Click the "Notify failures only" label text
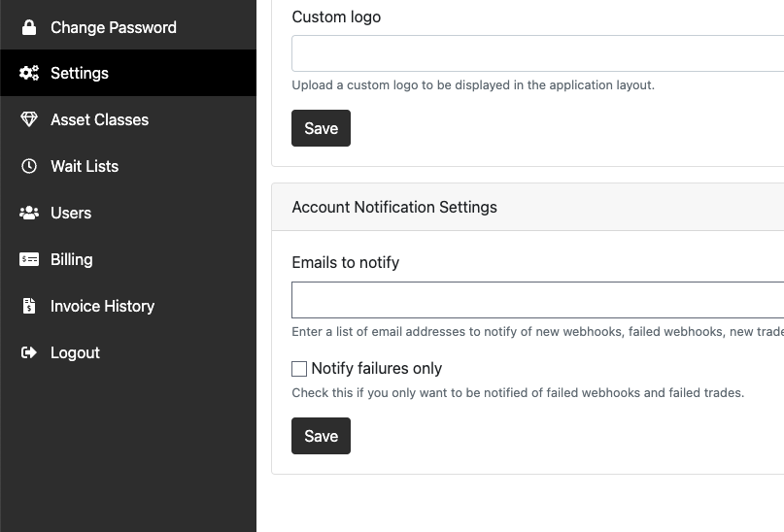Image resolution: width=784 pixels, height=532 pixels. click(376, 369)
